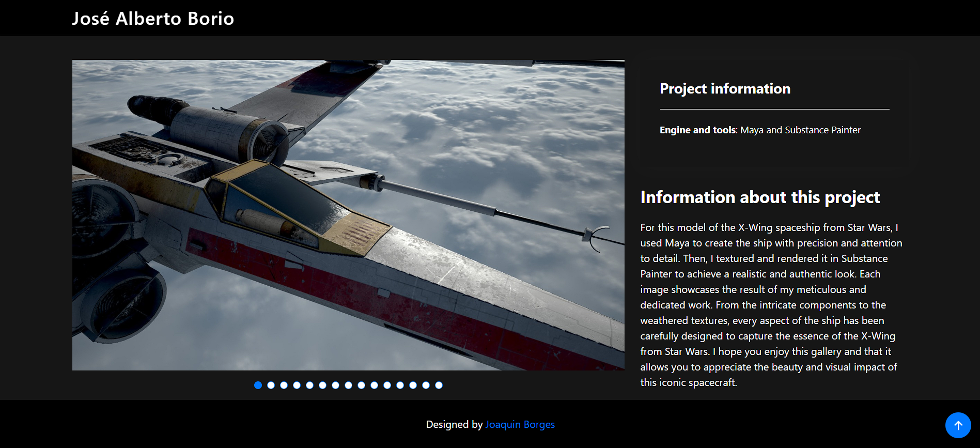Select the thirteenth carousel dot
980x448 pixels.
pyautogui.click(x=413, y=385)
